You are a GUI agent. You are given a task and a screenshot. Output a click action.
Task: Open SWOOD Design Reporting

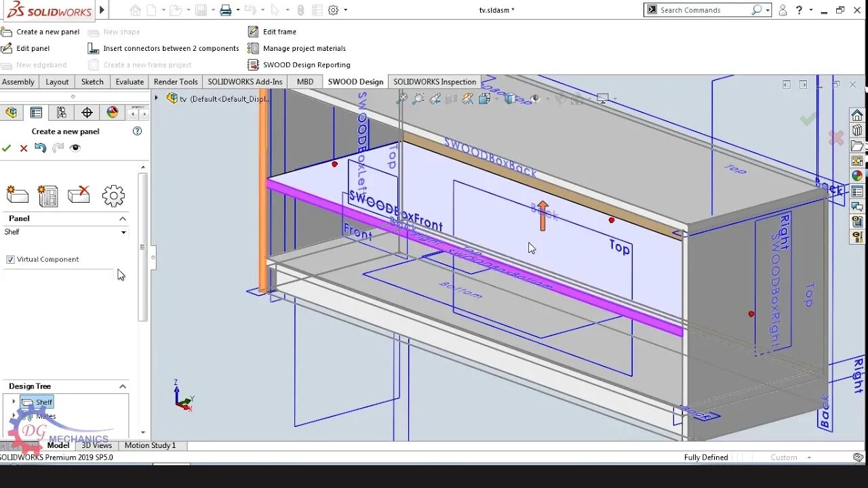pyautogui.click(x=252, y=64)
